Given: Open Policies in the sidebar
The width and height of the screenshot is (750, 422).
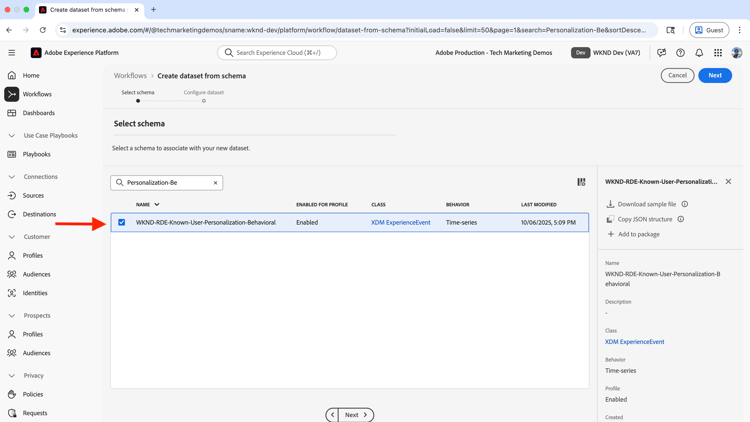Looking at the screenshot, I should (33, 394).
